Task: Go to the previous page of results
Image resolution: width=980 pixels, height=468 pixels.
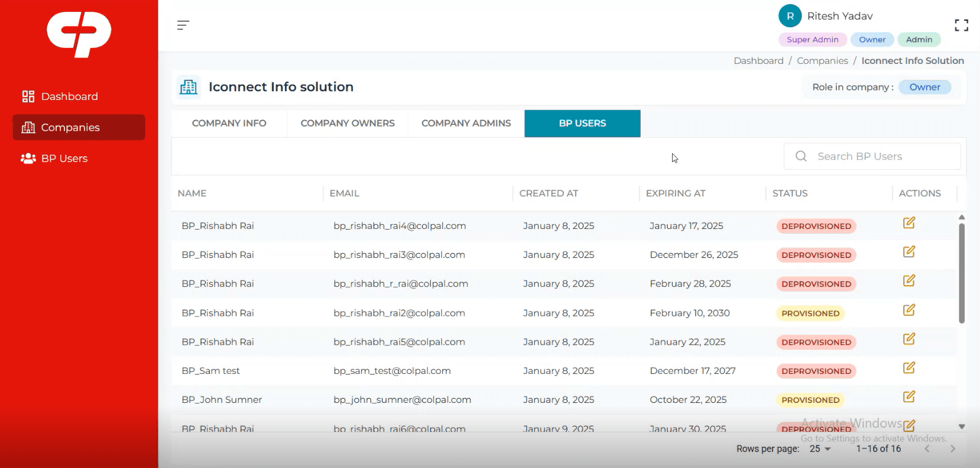Action: point(927,449)
